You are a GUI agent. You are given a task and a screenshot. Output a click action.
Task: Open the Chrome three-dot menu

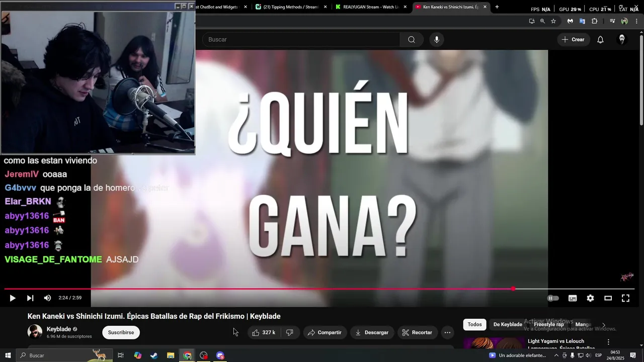636,21
